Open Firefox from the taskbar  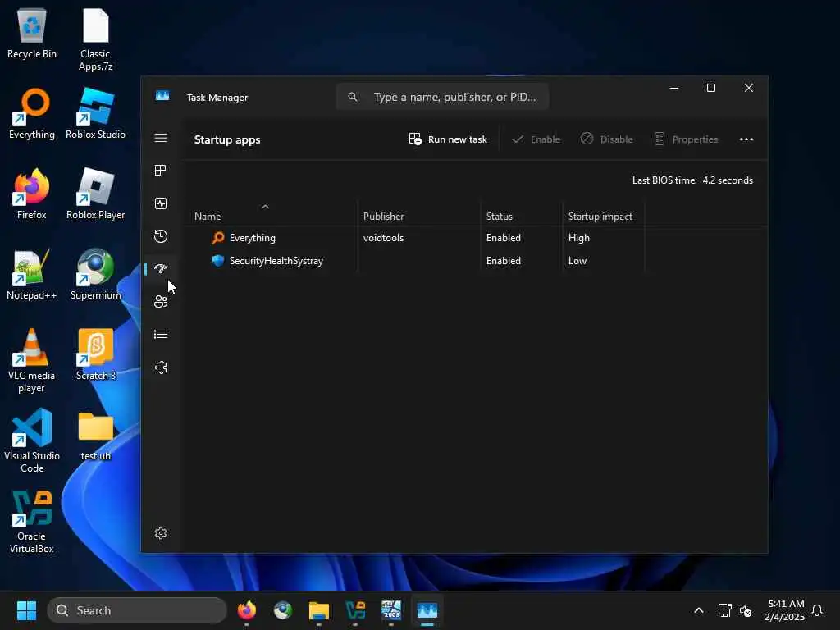247,610
